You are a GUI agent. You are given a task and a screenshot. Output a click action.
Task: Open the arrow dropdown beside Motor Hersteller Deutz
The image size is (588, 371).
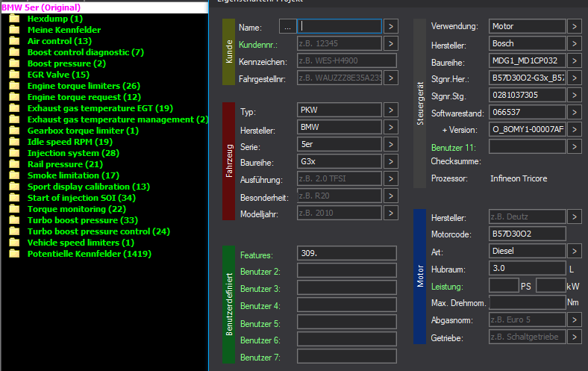point(574,216)
